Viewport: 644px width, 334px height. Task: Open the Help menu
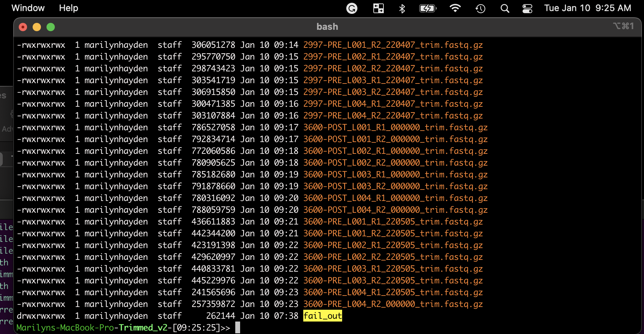click(x=68, y=8)
